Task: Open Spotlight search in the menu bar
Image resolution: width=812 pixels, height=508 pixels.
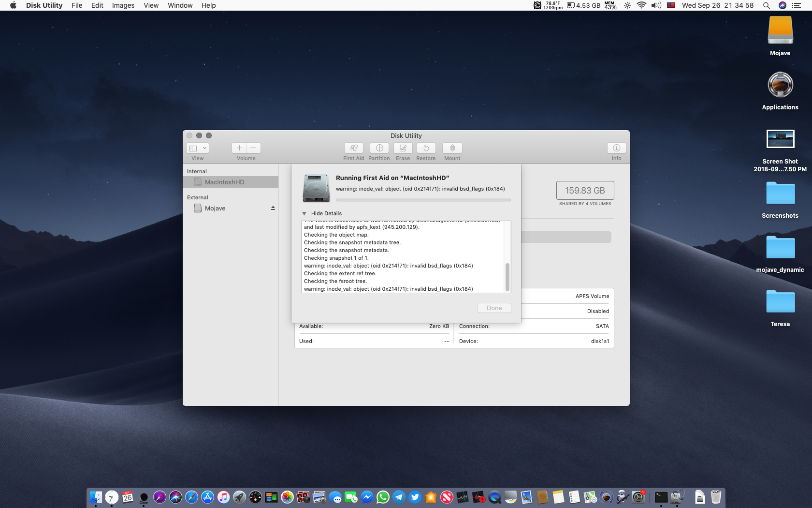Action: 766,5
